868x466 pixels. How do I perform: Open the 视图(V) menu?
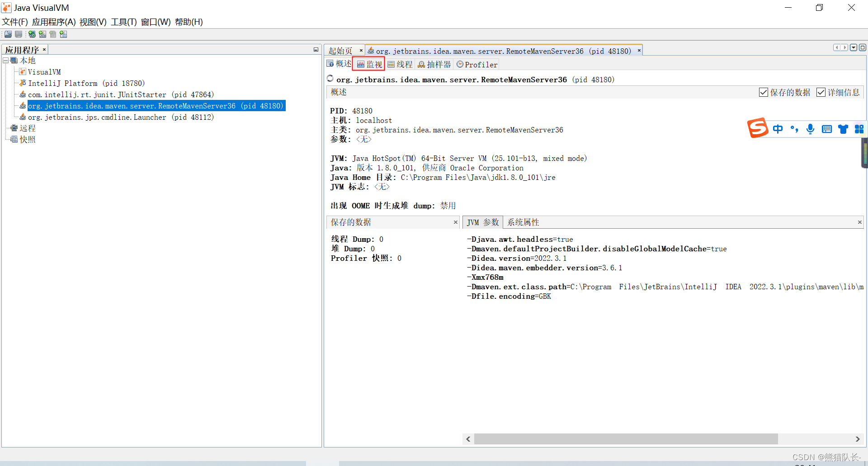(93, 22)
